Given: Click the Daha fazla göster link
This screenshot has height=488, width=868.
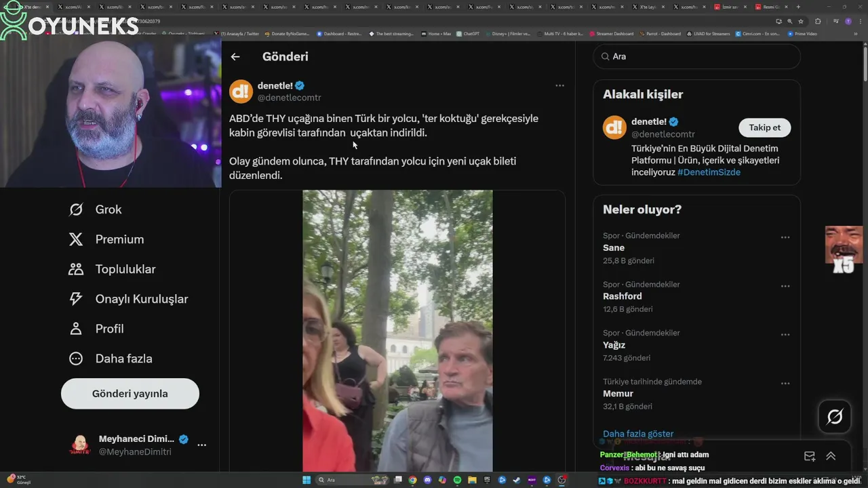Looking at the screenshot, I should tap(638, 434).
